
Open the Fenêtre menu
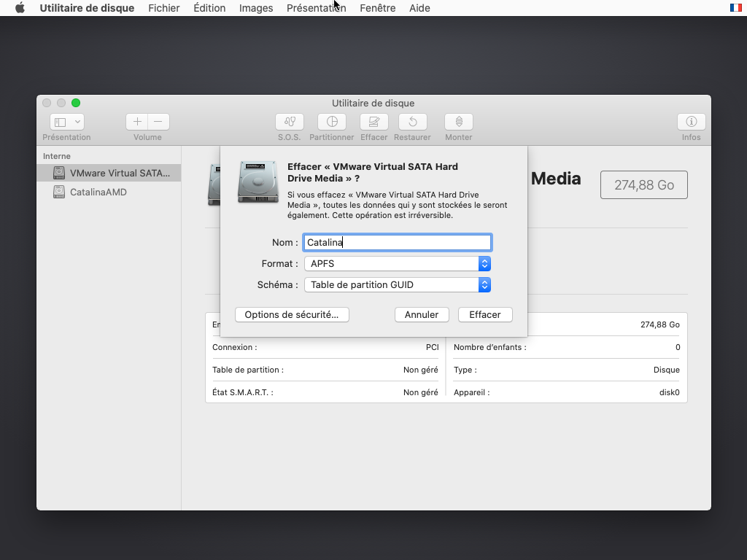point(378,8)
